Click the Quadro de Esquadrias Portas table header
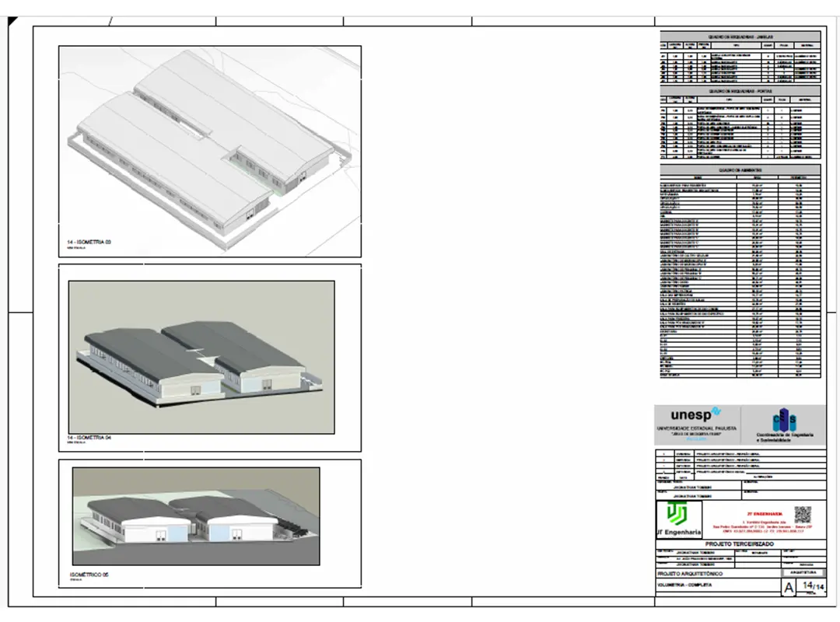The width and height of the screenshot is (840, 622). 740,91
